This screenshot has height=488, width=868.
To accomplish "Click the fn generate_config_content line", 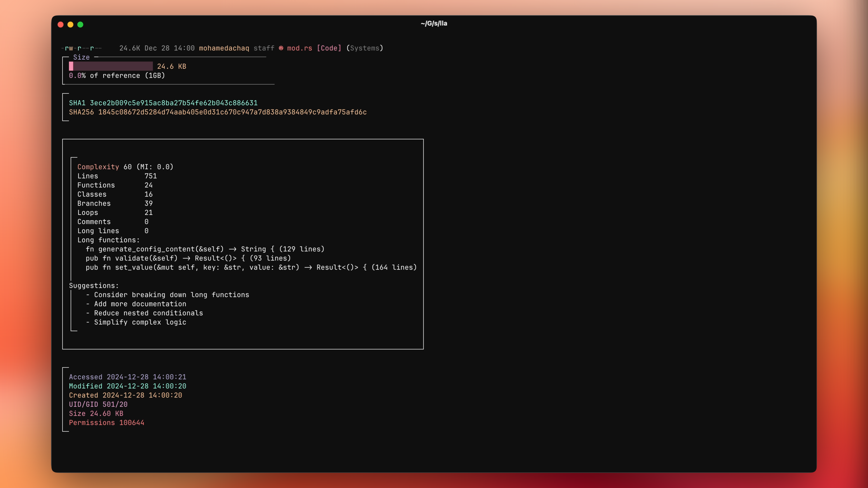I will (x=205, y=249).
